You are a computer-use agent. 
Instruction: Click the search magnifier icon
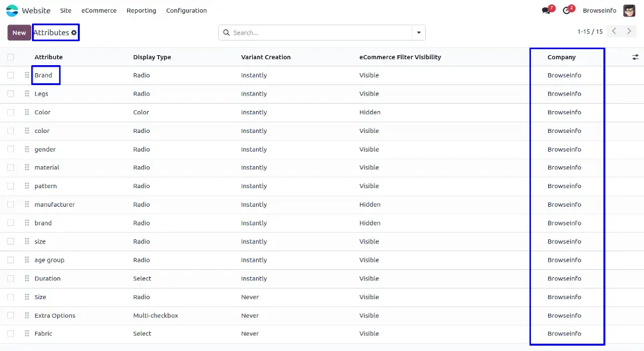coord(227,33)
